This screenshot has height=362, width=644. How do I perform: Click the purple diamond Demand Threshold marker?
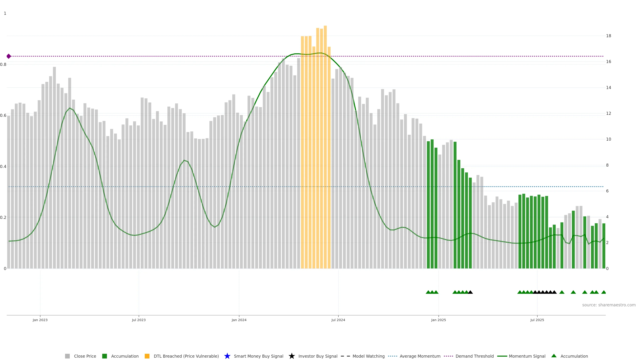pos(9,56)
